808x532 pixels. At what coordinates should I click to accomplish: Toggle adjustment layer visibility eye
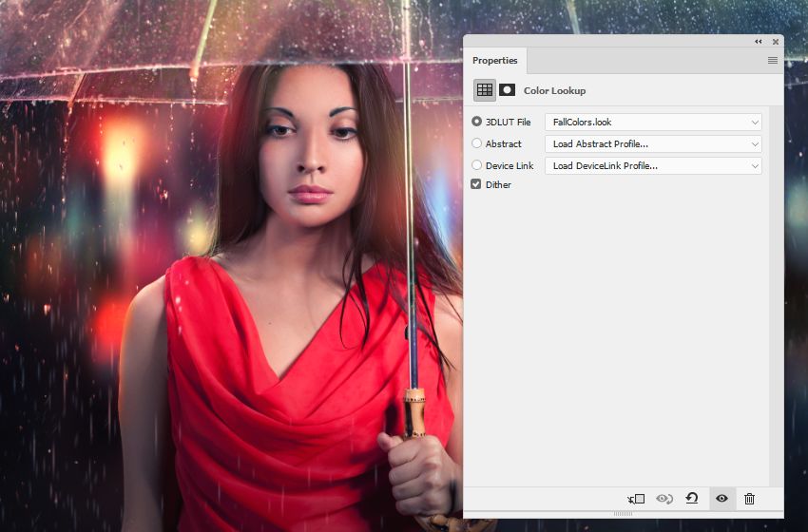[x=721, y=498]
